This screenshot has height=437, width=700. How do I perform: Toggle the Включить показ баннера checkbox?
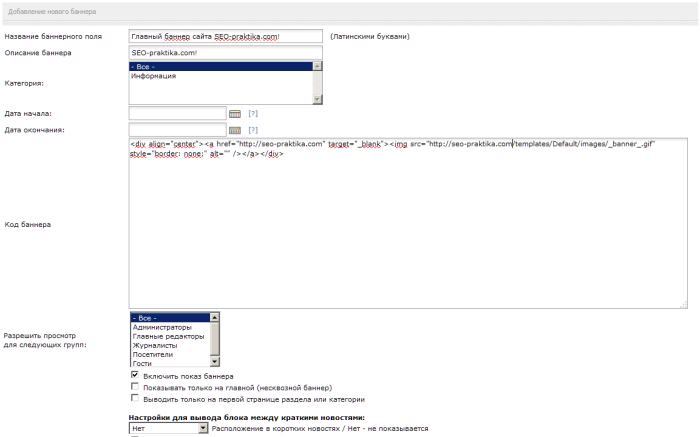coord(135,375)
